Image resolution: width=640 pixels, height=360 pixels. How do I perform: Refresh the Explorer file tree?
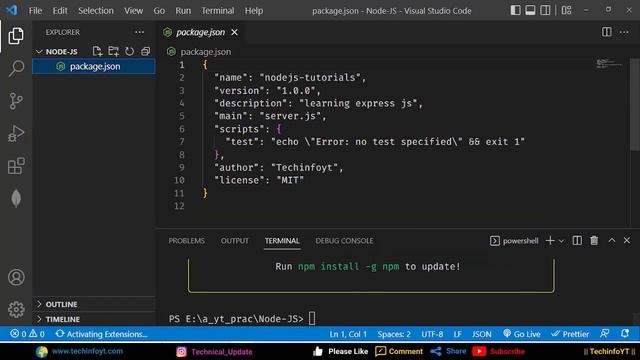click(x=129, y=51)
